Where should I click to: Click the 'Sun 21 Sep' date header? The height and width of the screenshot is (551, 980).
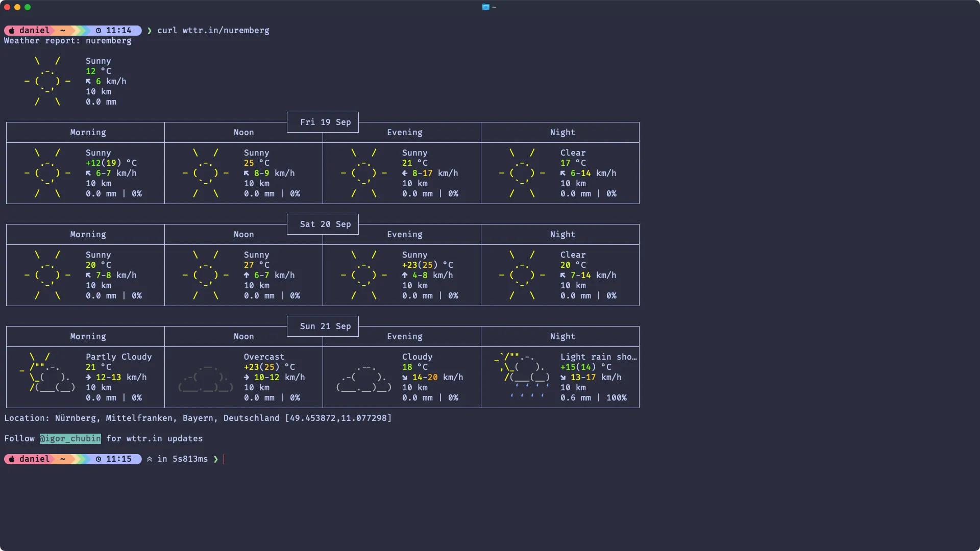click(x=326, y=327)
